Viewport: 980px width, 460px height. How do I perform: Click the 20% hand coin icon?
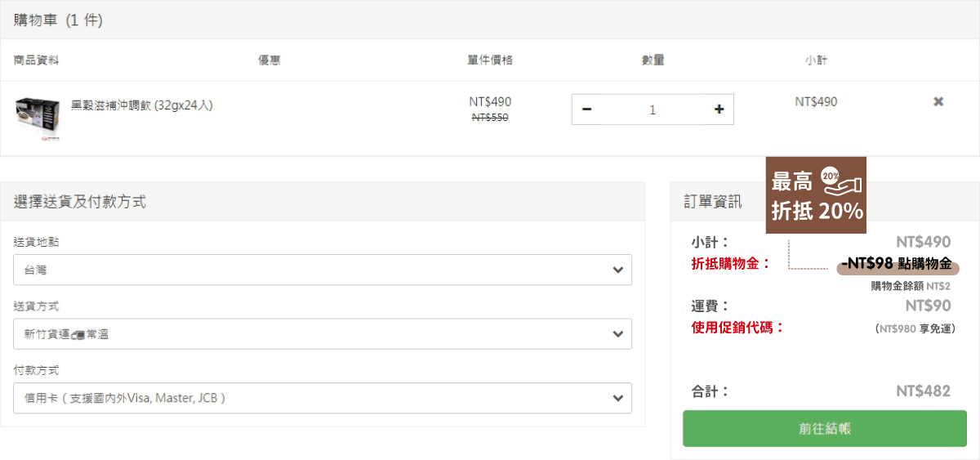coord(841,181)
